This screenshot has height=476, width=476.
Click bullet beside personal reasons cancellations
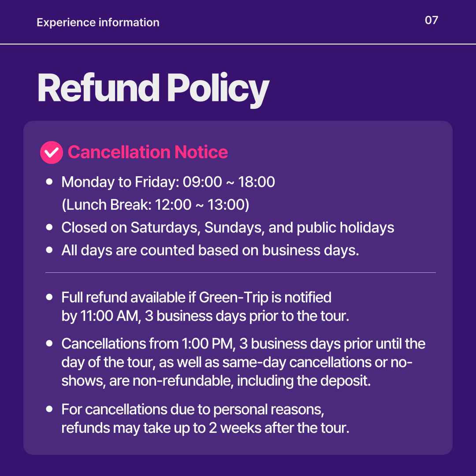(49, 409)
